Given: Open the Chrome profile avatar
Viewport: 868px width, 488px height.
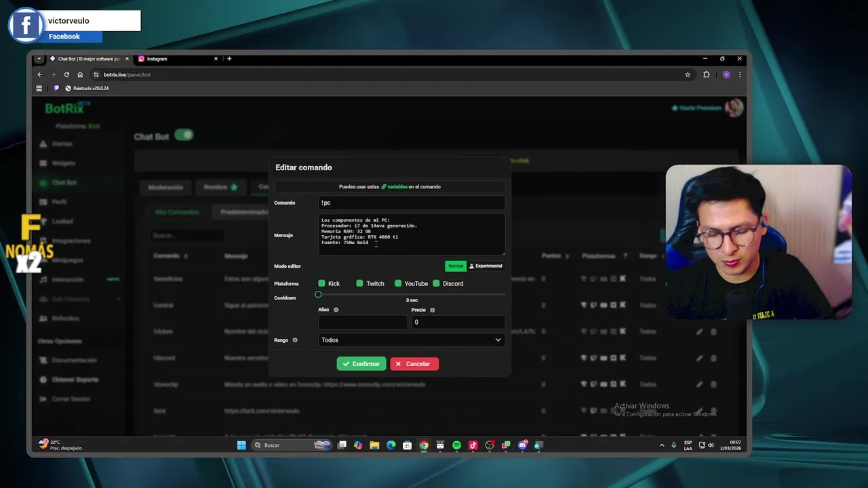Looking at the screenshot, I should click(726, 75).
